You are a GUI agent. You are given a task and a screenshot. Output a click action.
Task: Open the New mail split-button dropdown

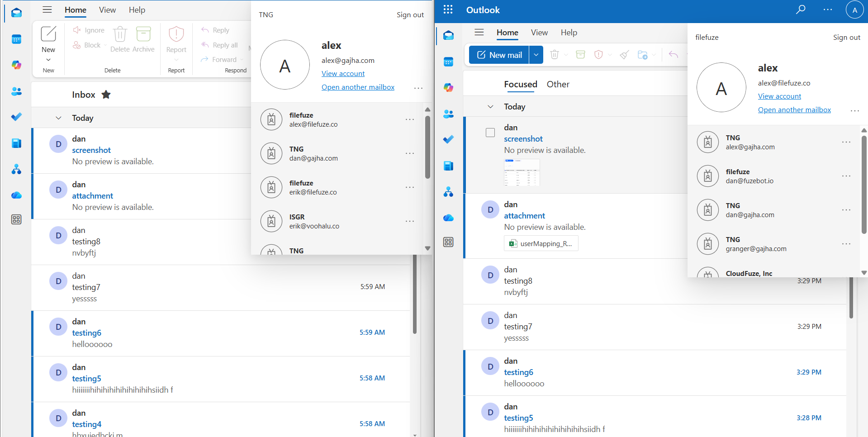click(x=536, y=54)
